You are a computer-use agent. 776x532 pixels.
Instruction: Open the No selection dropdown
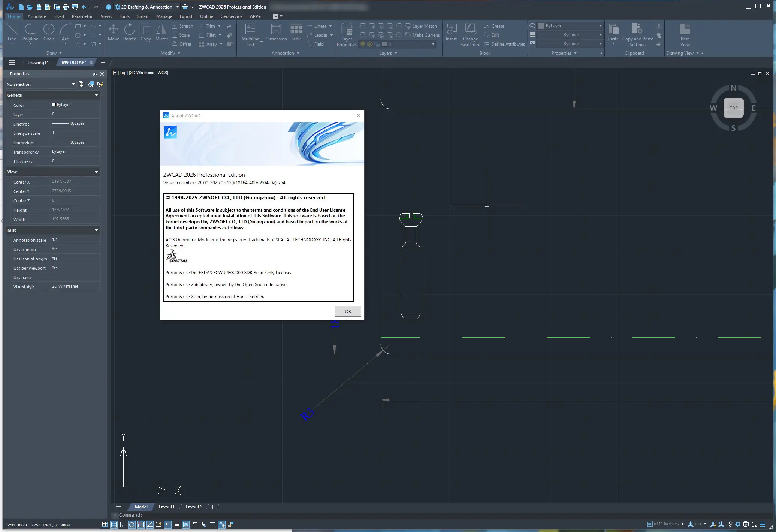click(73, 84)
